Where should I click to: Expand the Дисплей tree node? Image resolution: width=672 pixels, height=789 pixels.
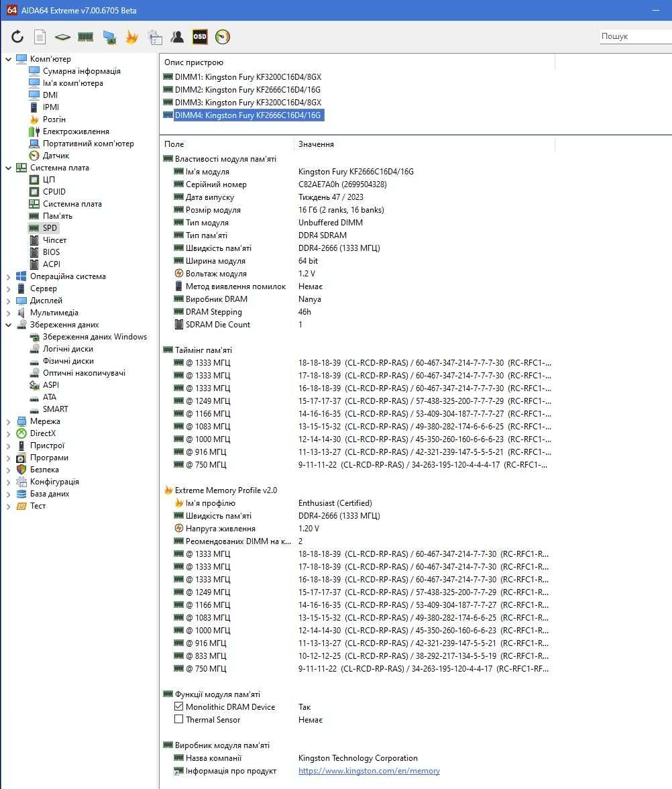coord(8,301)
